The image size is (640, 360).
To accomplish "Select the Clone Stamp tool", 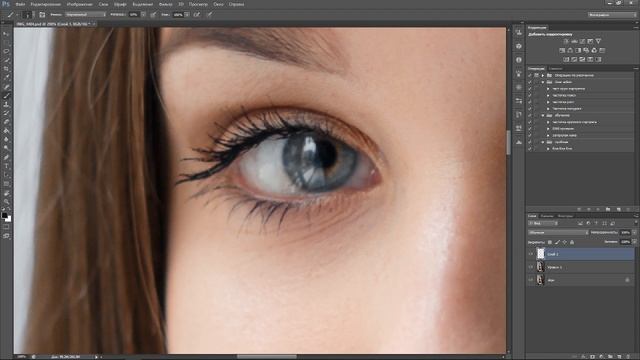I will [x=6, y=104].
